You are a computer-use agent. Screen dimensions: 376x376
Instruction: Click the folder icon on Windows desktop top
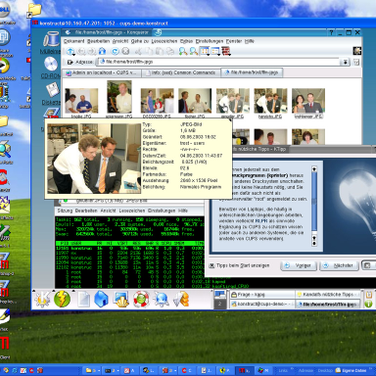(x=34, y=10)
